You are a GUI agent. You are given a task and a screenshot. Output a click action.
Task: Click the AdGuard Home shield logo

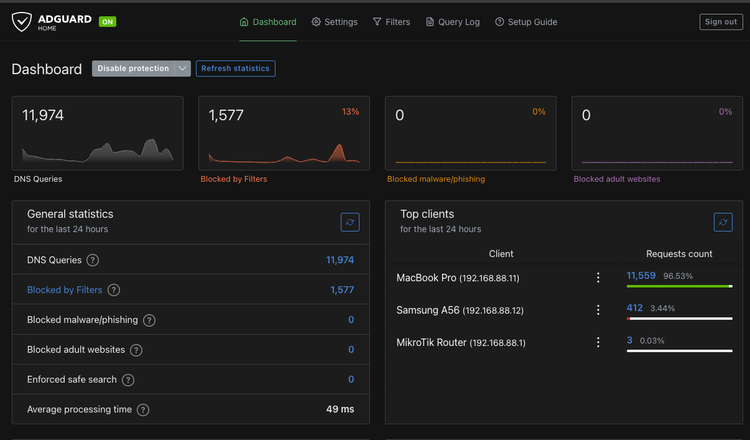[x=22, y=22]
